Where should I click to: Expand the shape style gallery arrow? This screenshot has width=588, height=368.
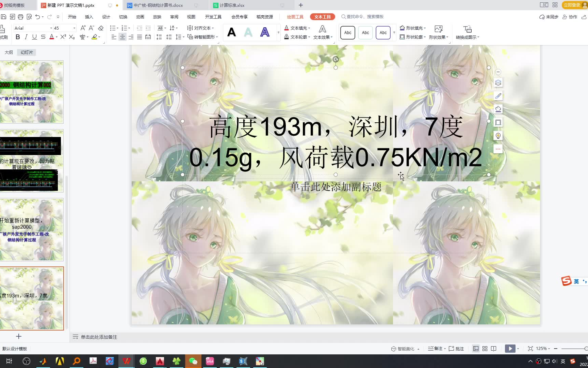point(394,32)
